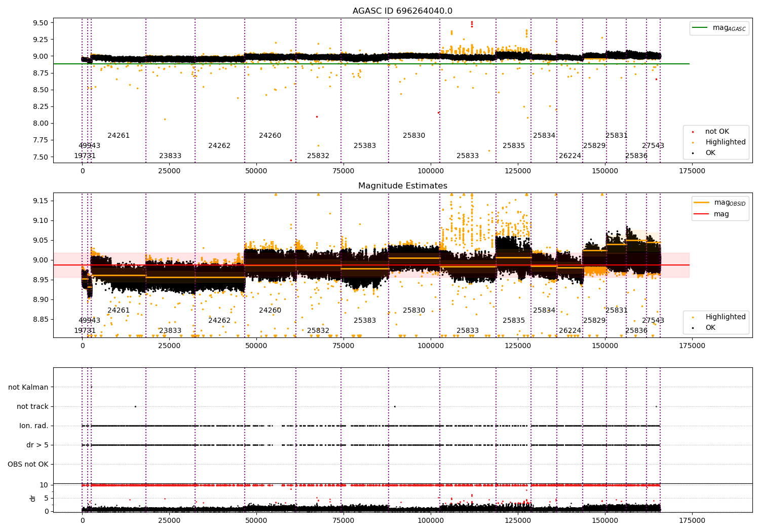Screen dimensions: 760x532
Task: Select obsid label 23833 in the top plot
Action: [170, 156]
